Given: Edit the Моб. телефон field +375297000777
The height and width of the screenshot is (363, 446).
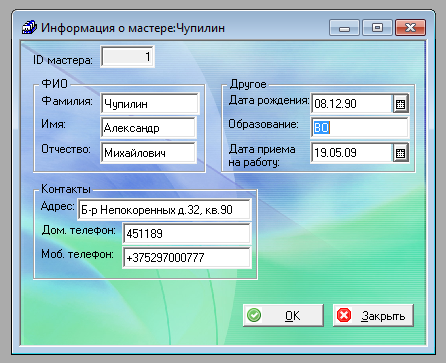Looking at the screenshot, I should (x=187, y=257).
